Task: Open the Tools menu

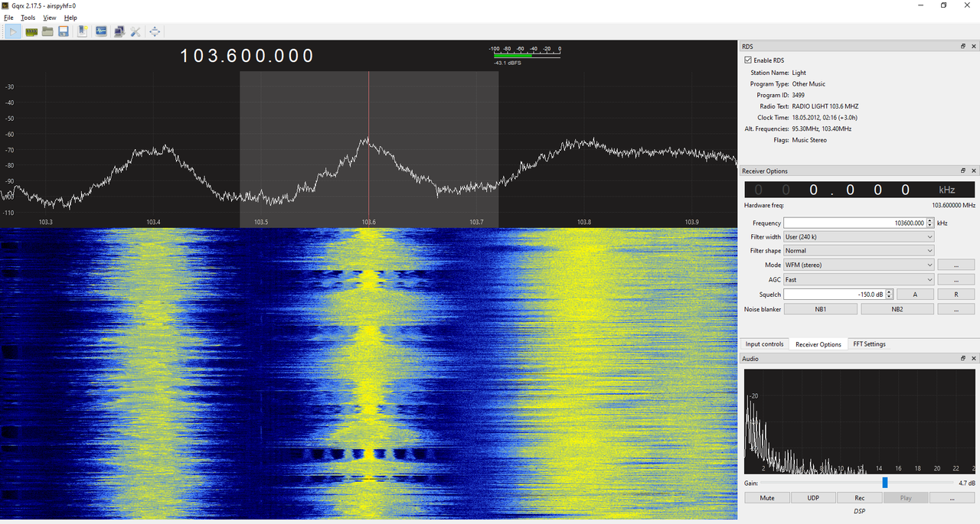Action: (x=28, y=18)
